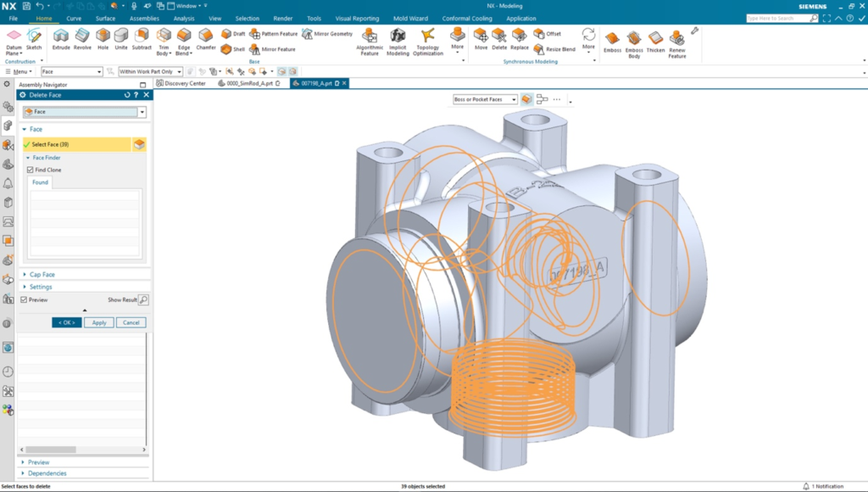Open the Assemblies ribbon tab
Screen dimensions: 868x492
144,18
